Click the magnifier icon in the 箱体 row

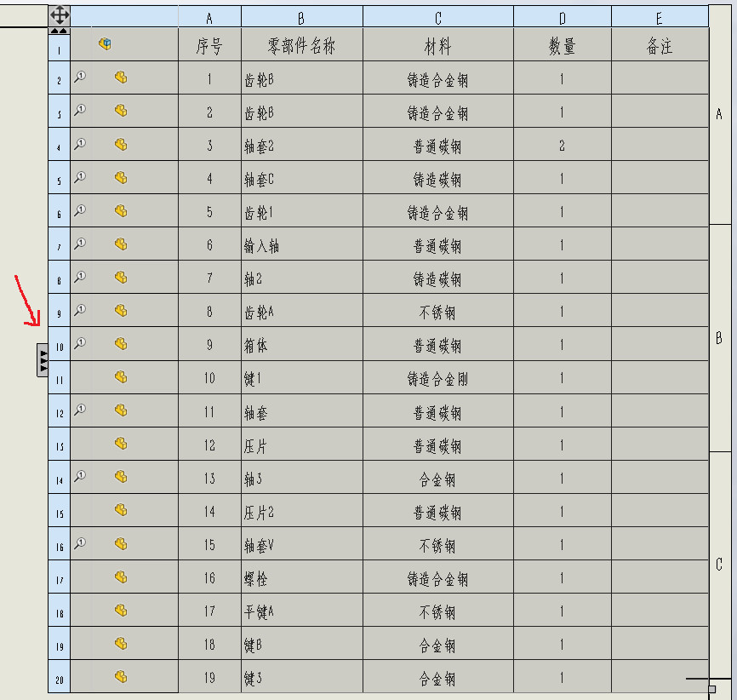pyautogui.click(x=80, y=343)
